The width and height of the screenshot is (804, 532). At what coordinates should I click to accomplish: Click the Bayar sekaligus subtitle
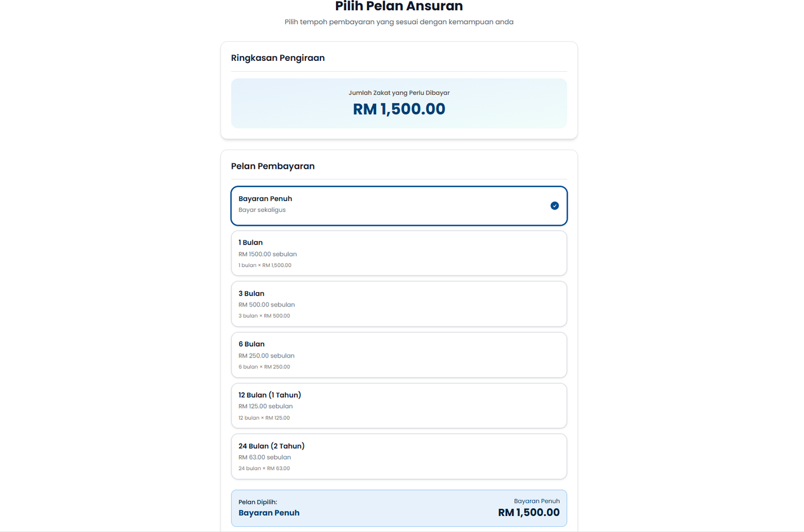(262, 210)
